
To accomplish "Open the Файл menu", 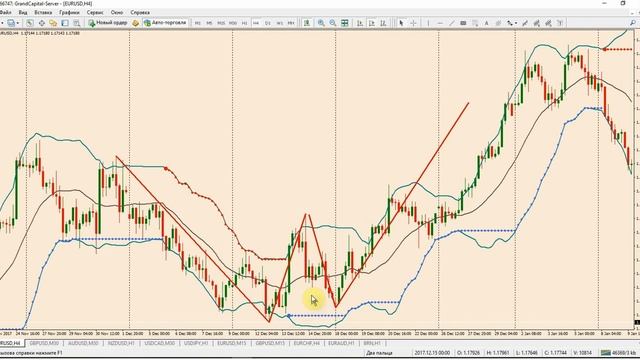I will 5,13.
